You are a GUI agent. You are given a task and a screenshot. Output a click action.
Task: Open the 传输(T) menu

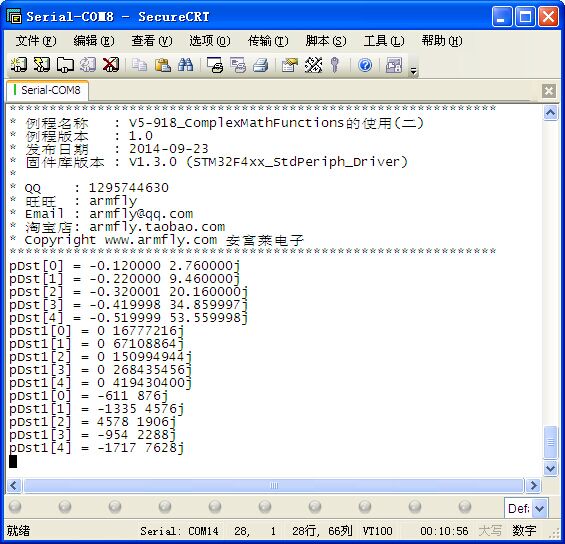(x=268, y=41)
